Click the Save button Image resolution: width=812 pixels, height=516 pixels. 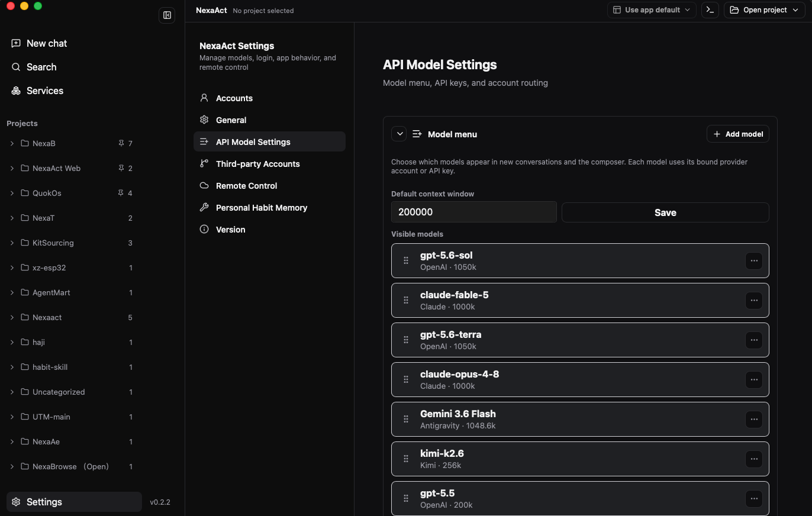665,212
